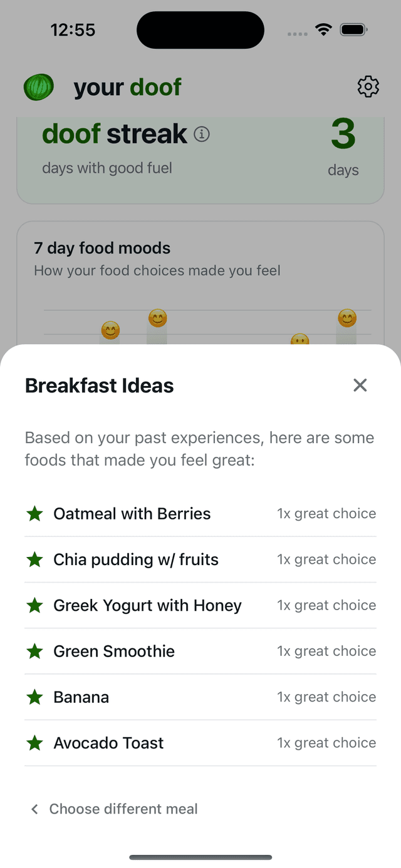Tap the battery indicator in the status bar
Viewport: 401px width, 868px height.
click(x=353, y=29)
